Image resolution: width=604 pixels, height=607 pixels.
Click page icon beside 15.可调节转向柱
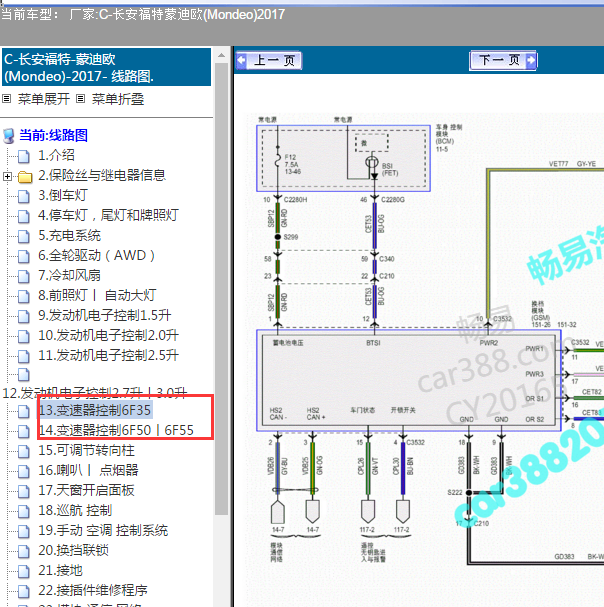24,452
